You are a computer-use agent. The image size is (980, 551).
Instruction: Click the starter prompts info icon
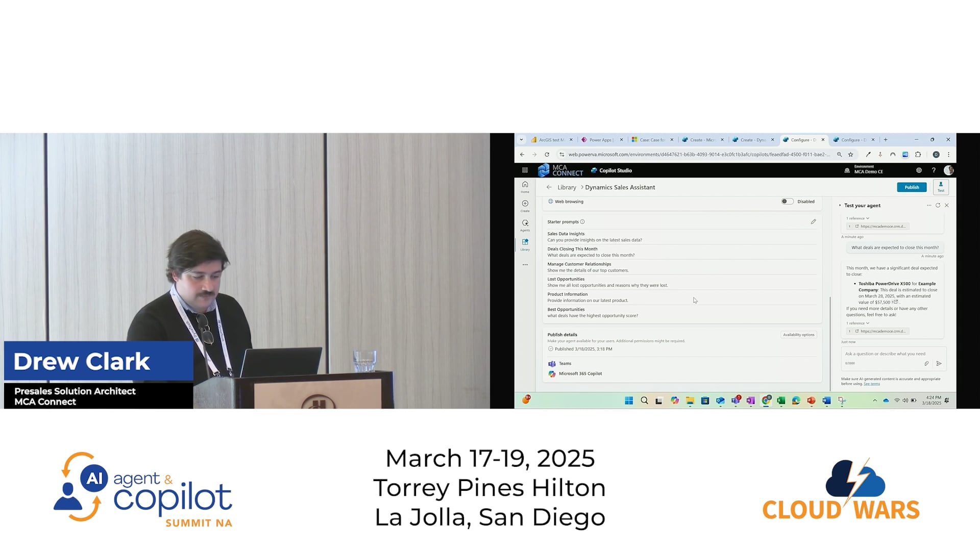pos(582,222)
